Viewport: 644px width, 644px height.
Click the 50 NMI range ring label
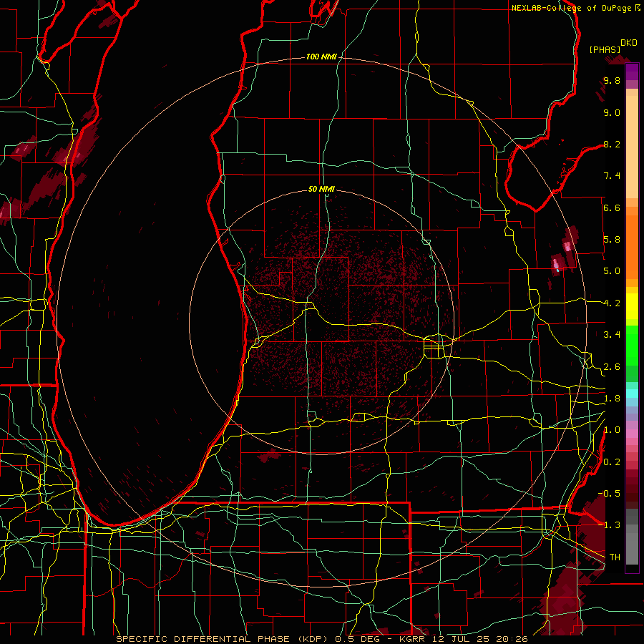click(x=321, y=189)
